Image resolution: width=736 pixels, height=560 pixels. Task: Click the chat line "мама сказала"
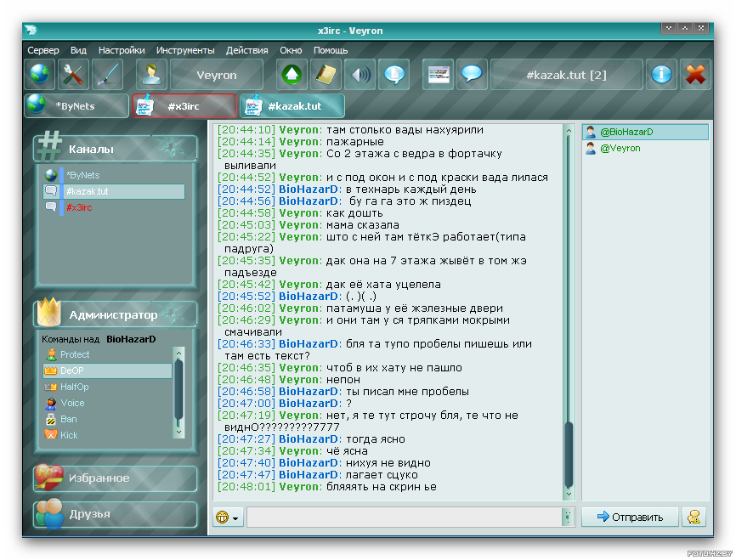(x=362, y=225)
